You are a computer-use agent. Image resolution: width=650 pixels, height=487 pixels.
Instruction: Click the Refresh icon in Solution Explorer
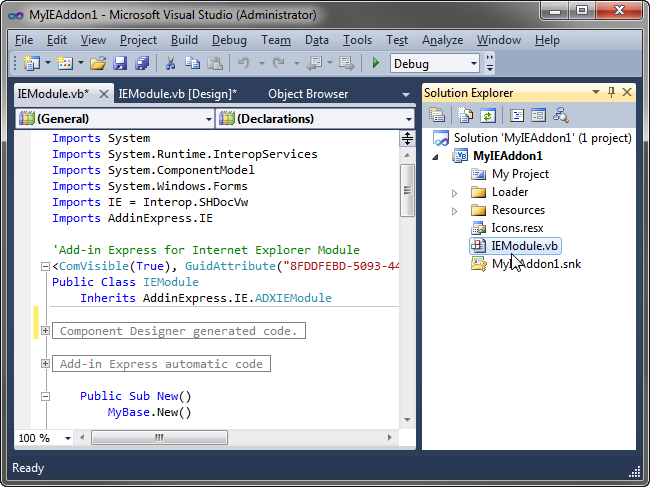coord(488,115)
